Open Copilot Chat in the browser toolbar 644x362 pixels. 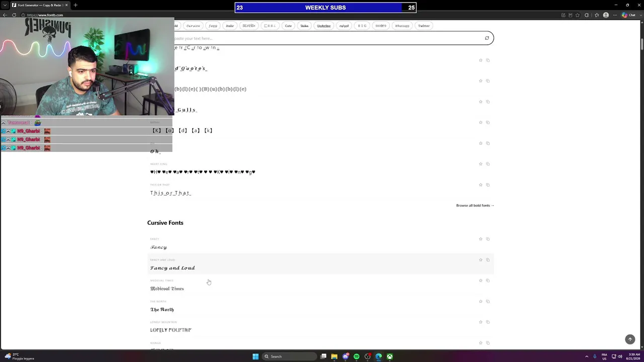point(629,15)
